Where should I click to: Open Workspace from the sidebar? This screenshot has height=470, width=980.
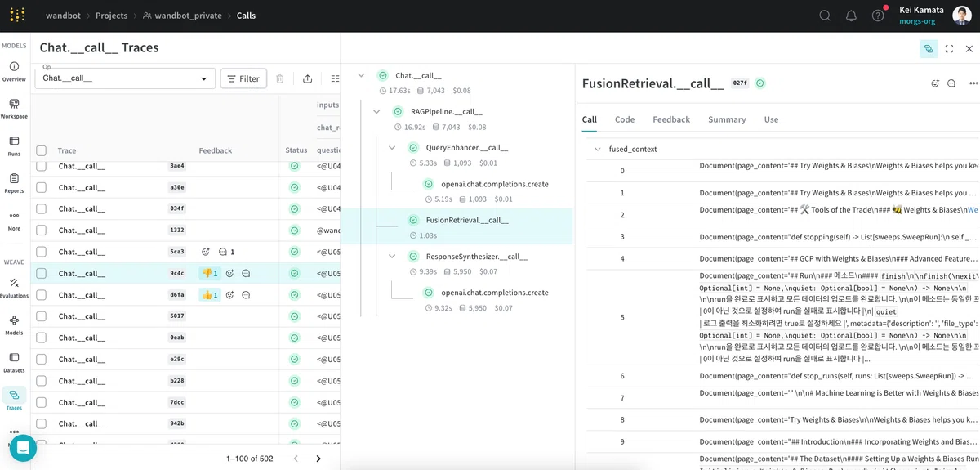point(14,108)
